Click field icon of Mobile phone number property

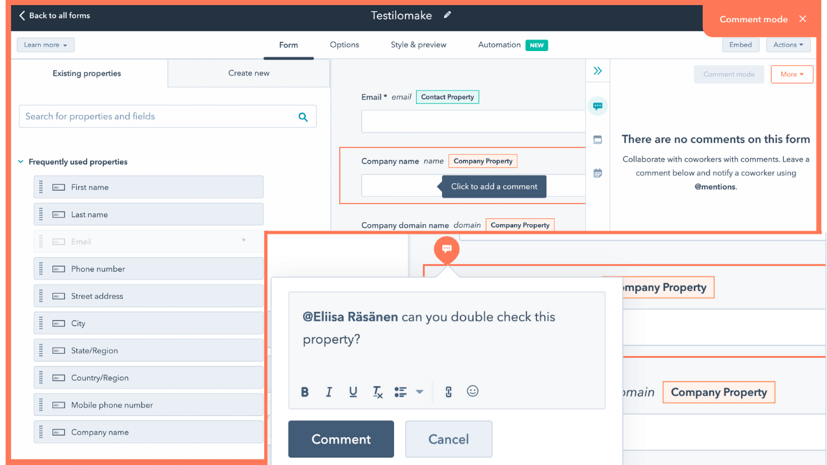(x=59, y=405)
